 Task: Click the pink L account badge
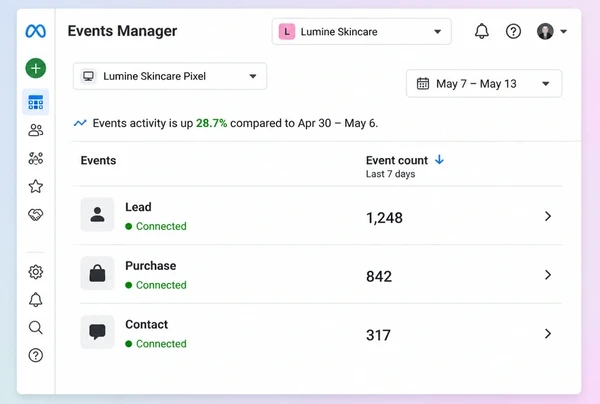[287, 32]
